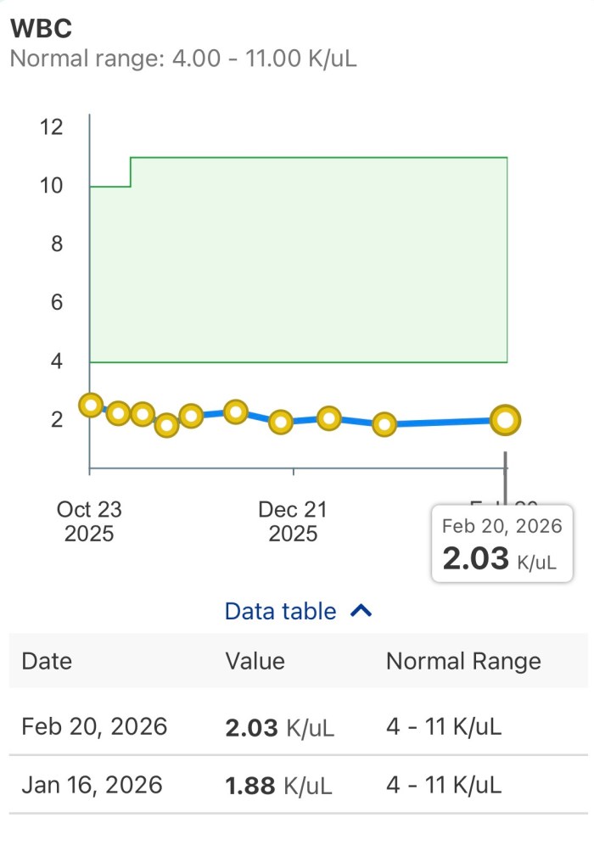Tap the second data point on the WBC line
Image resolution: width=594 pixels, height=868 pixels.
coord(118,413)
